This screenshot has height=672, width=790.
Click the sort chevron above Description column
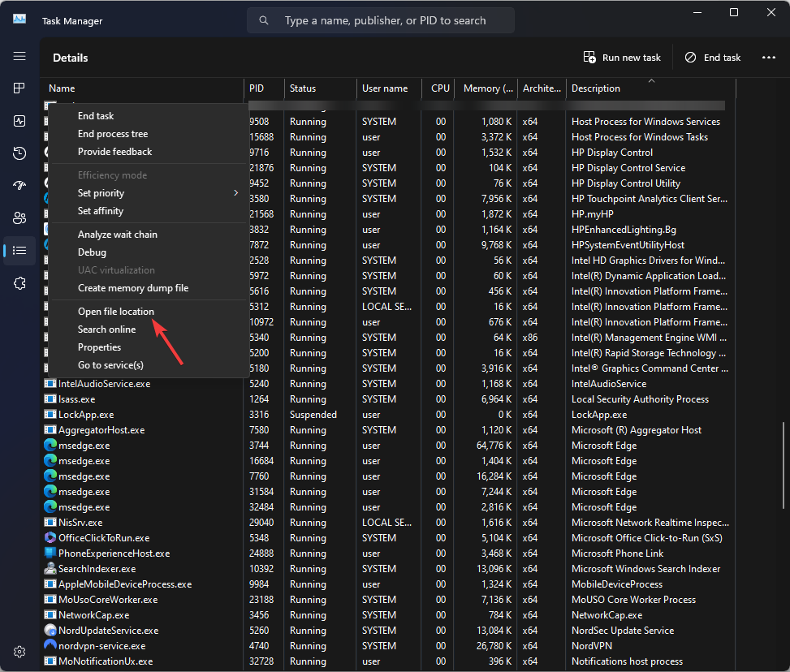(x=650, y=81)
